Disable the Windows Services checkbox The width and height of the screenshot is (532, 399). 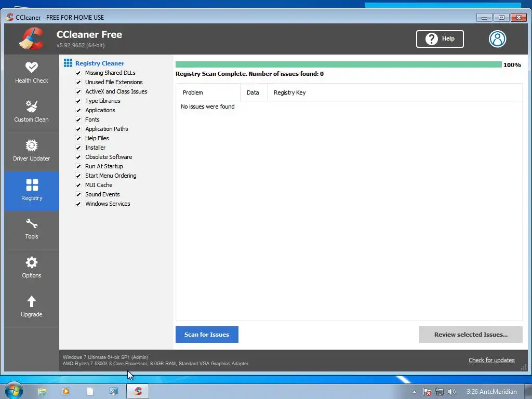[x=78, y=204]
